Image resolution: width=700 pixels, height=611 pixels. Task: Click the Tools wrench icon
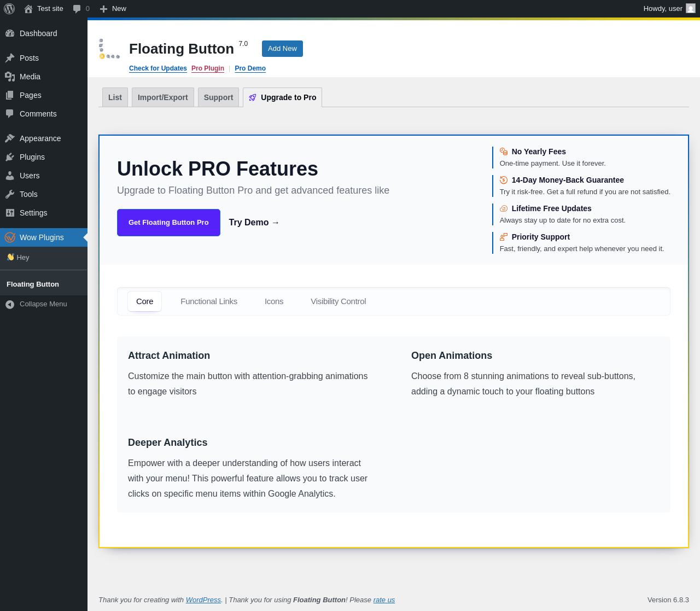[10, 194]
